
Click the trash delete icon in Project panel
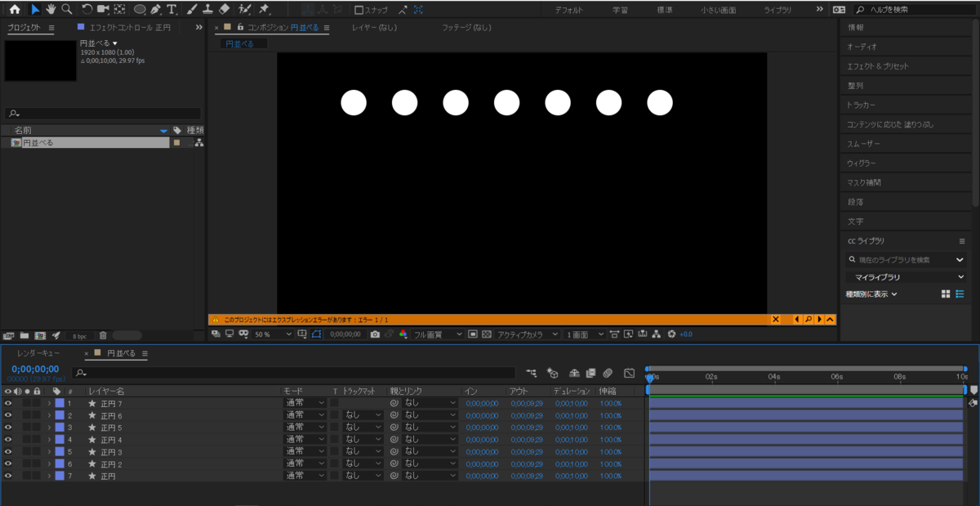click(103, 335)
